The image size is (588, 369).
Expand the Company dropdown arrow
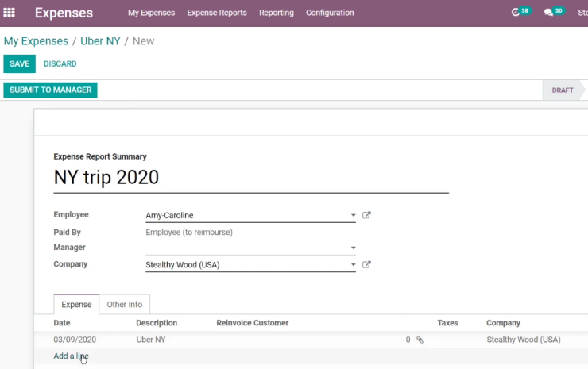[353, 264]
